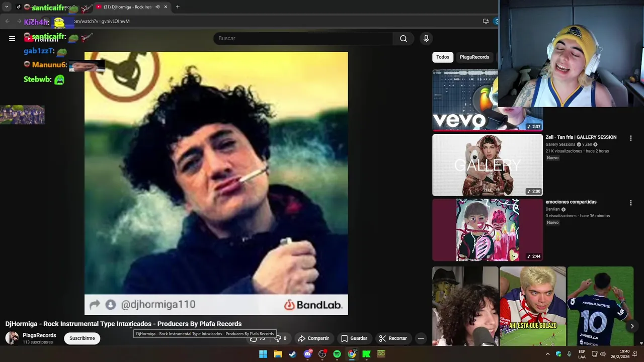The image size is (644, 362).
Task: Select the Todos filter chip
Action: (x=443, y=57)
